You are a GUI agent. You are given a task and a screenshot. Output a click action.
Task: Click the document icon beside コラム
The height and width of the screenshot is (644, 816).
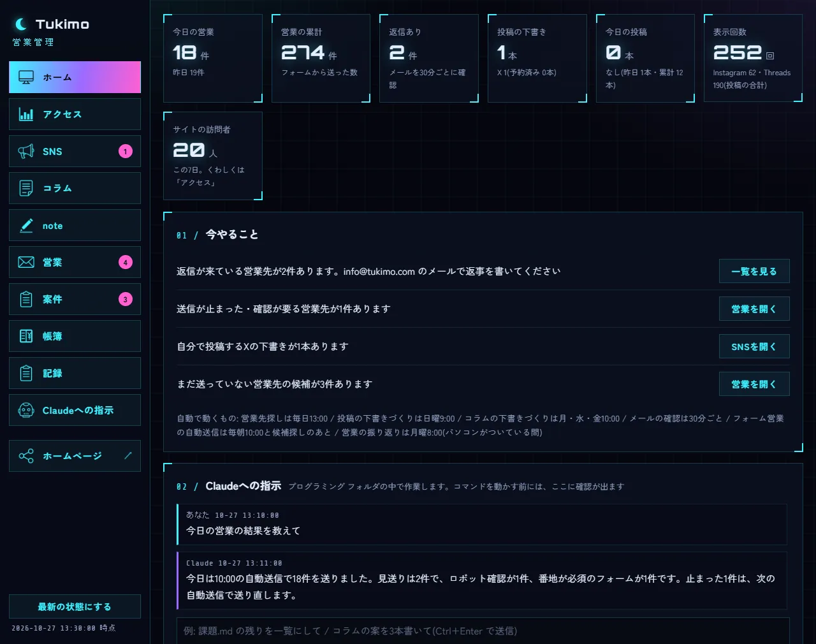pyautogui.click(x=26, y=188)
